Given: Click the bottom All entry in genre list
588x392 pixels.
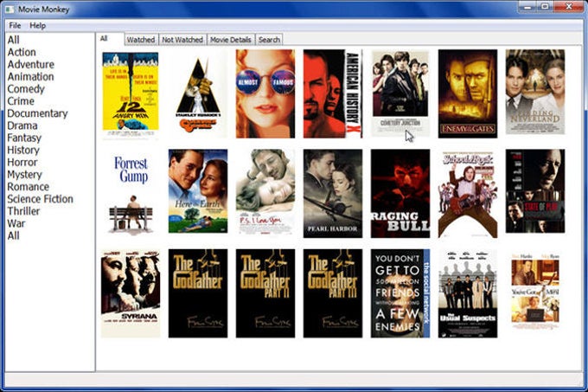Looking at the screenshot, I should [14, 236].
